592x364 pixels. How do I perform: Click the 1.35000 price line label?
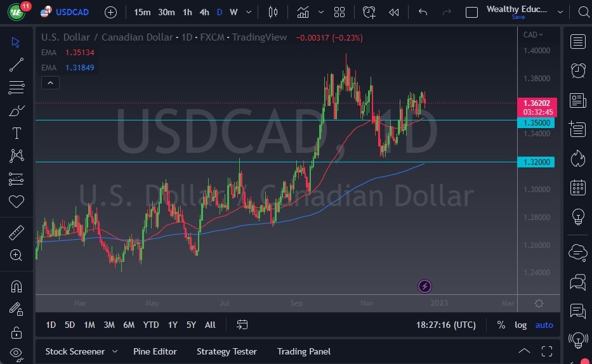(536, 123)
